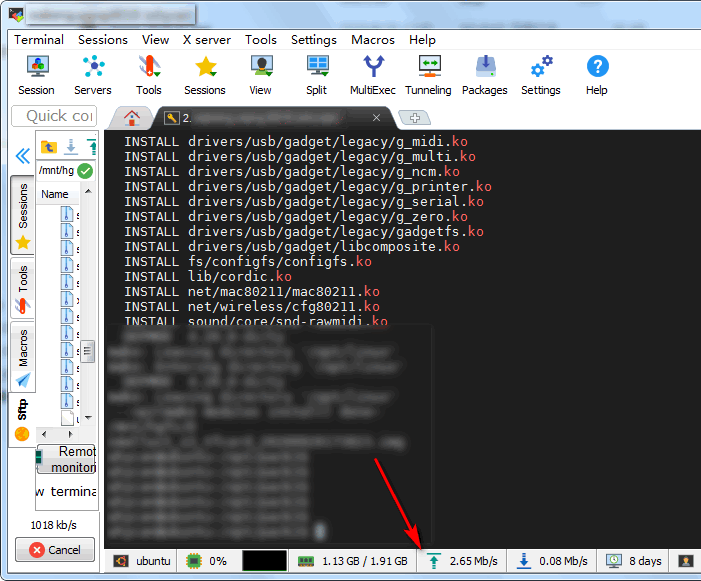Open the Tunneling manager

click(428, 75)
